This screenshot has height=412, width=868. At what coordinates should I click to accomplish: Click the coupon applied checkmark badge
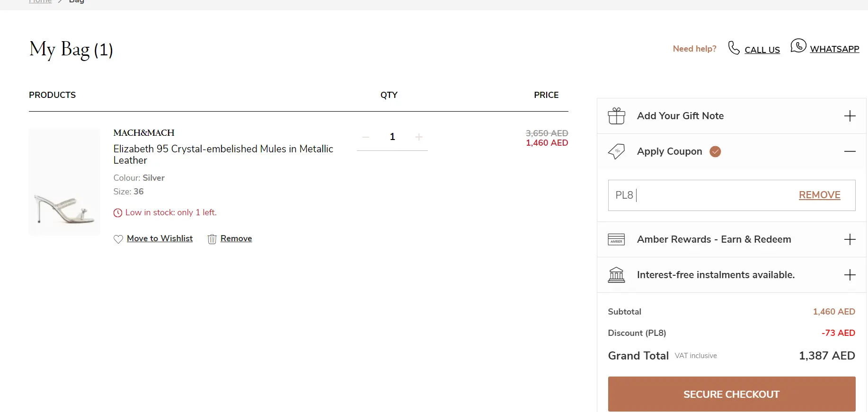715,151
